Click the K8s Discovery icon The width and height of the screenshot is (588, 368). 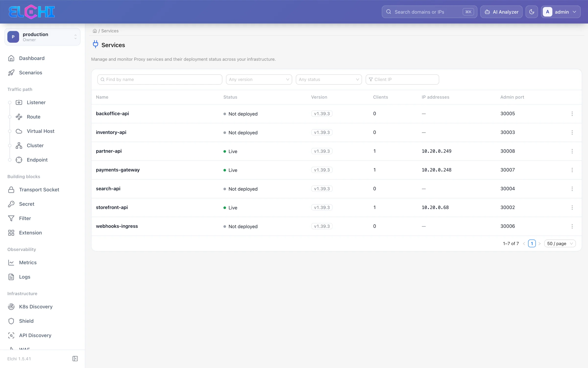click(x=11, y=307)
